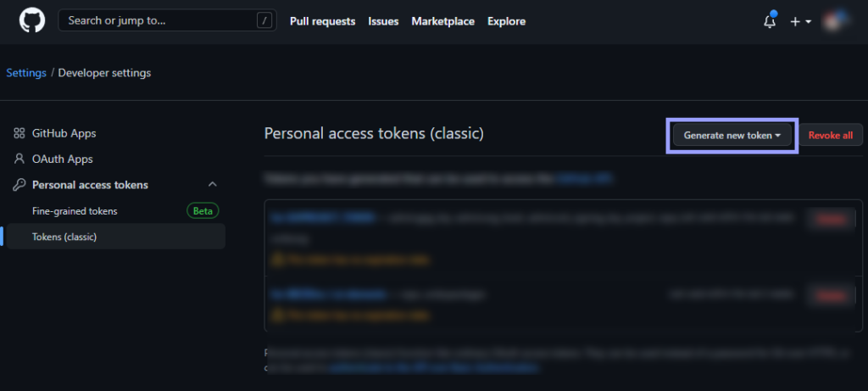Open the Marketplace link
Screen dimensions: 868x391
(x=442, y=21)
